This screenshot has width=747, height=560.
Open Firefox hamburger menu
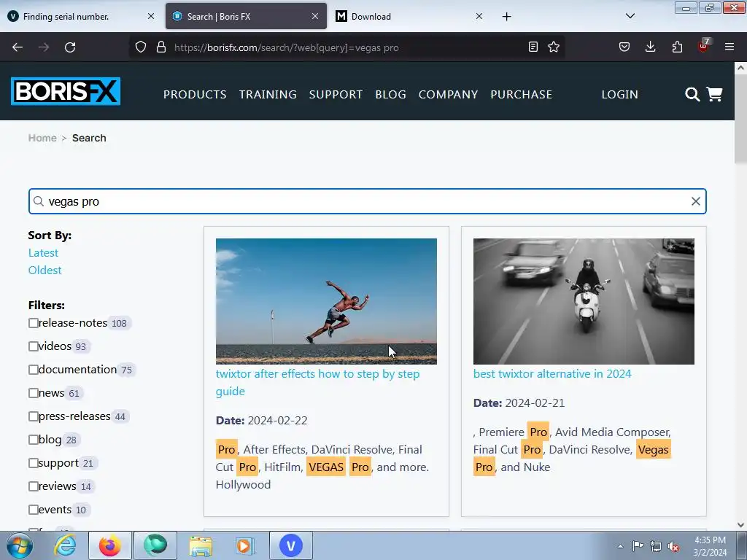729,47
